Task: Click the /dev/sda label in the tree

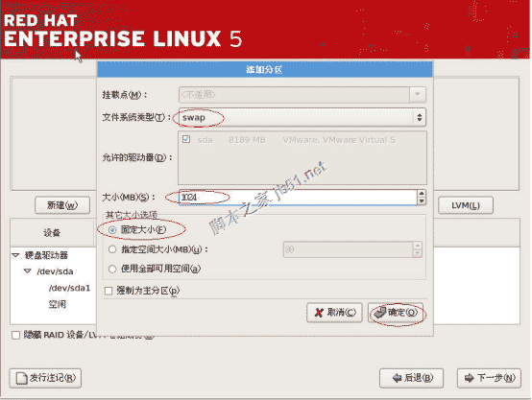Action: point(55,271)
